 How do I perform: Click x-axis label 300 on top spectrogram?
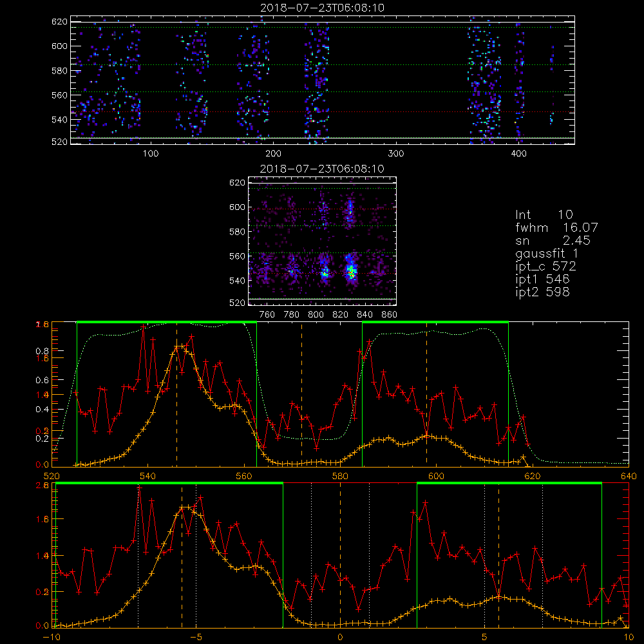[396, 154]
